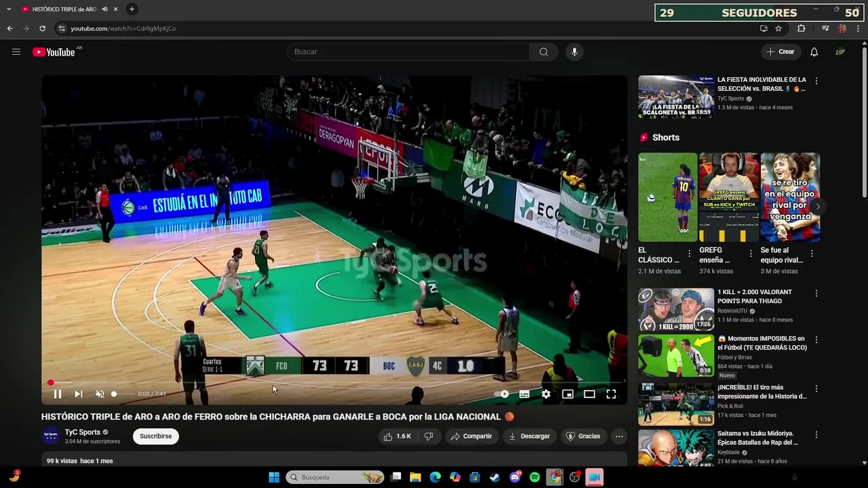Open the TyC Sports channel avatar
868x488 pixels.
click(x=50, y=436)
